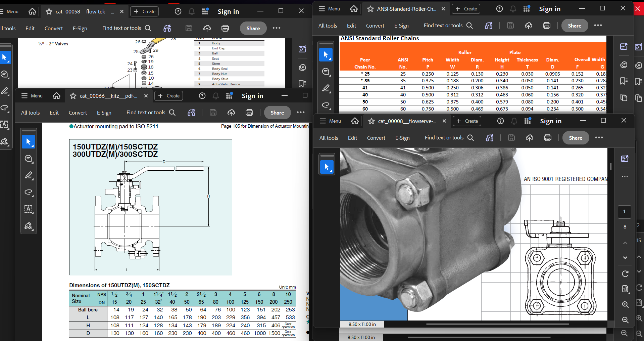Screen dimensions: 644x341
Task: Open Edit in the flowserve window
Action: coord(352,138)
